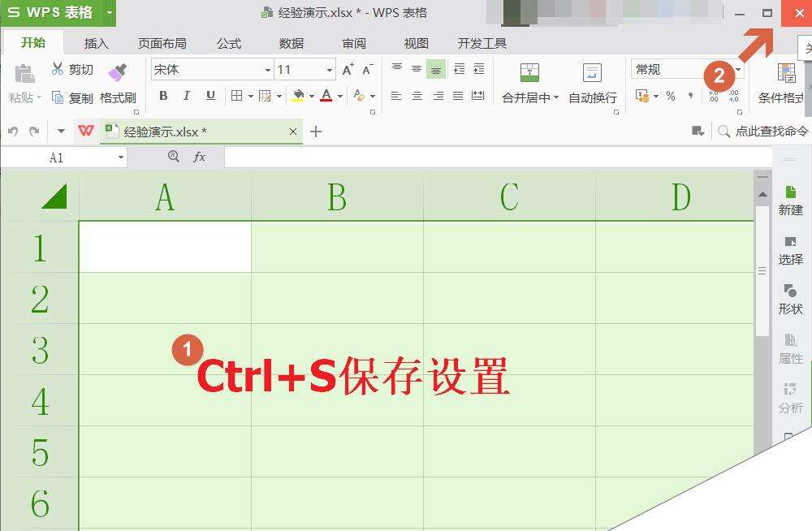
Task: Open the 宋体 font family dropdown
Action: [267, 69]
